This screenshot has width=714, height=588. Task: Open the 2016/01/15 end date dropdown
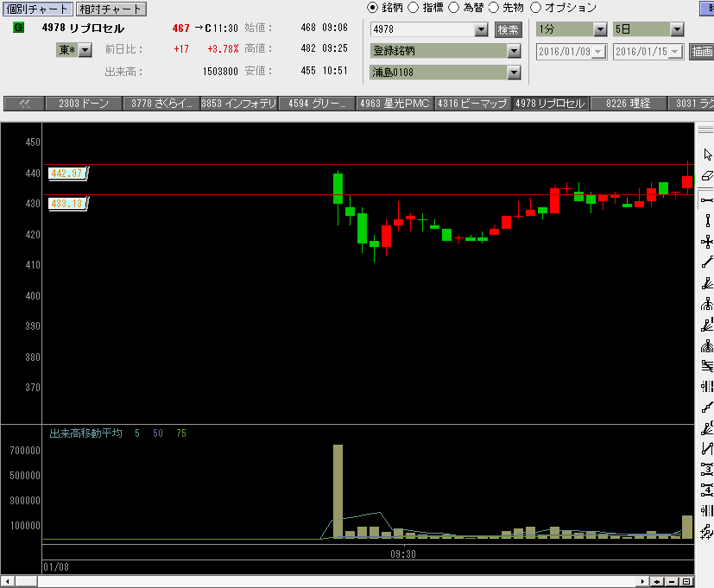676,52
